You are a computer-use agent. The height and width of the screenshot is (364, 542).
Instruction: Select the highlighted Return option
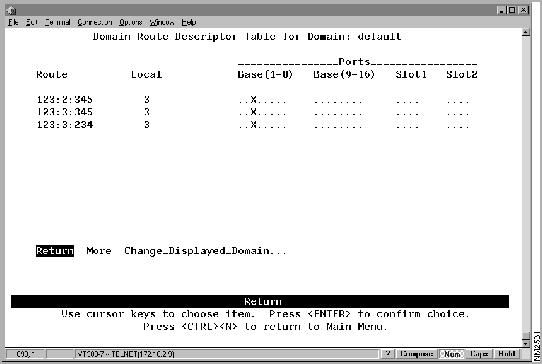[55, 251]
